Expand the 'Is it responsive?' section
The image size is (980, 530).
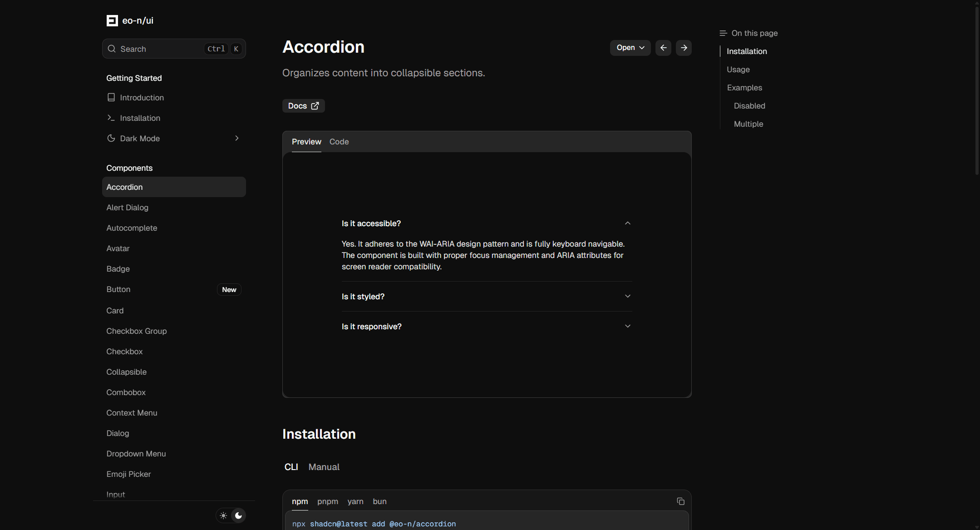click(487, 327)
